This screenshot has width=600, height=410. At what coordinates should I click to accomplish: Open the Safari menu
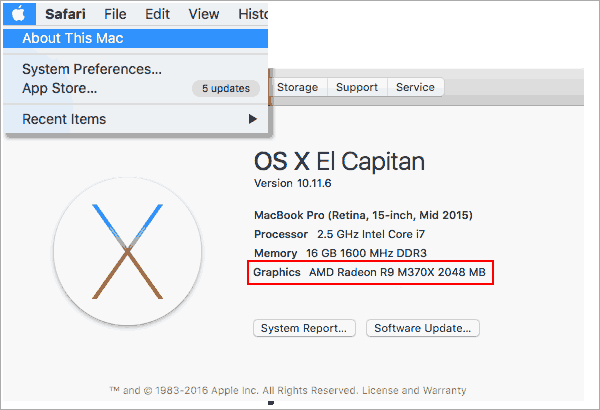(x=65, y=14)
